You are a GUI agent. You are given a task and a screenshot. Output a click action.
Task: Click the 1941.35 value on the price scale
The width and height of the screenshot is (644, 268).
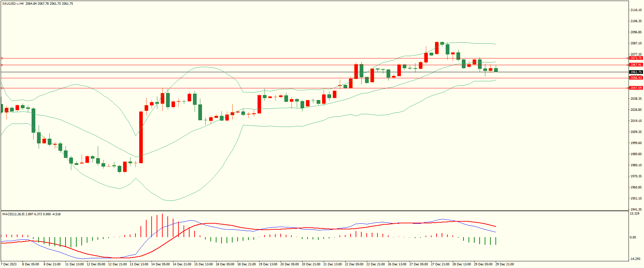(636, 209)
